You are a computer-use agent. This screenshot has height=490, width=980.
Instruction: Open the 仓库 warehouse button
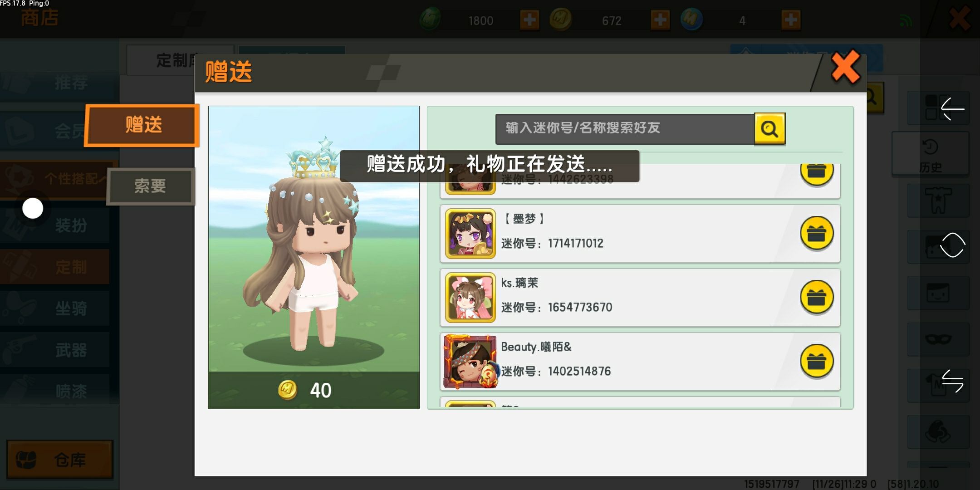point(60,460)
